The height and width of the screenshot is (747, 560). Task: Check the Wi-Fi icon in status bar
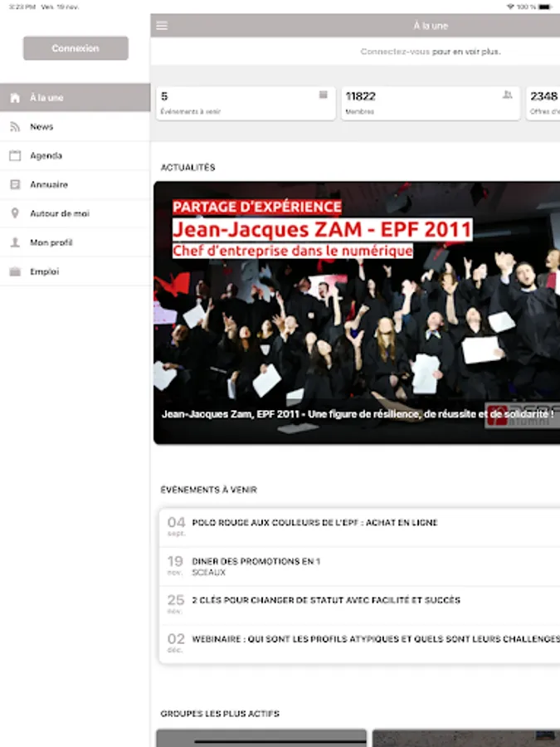pyautogui.click(x=510, y=7)
